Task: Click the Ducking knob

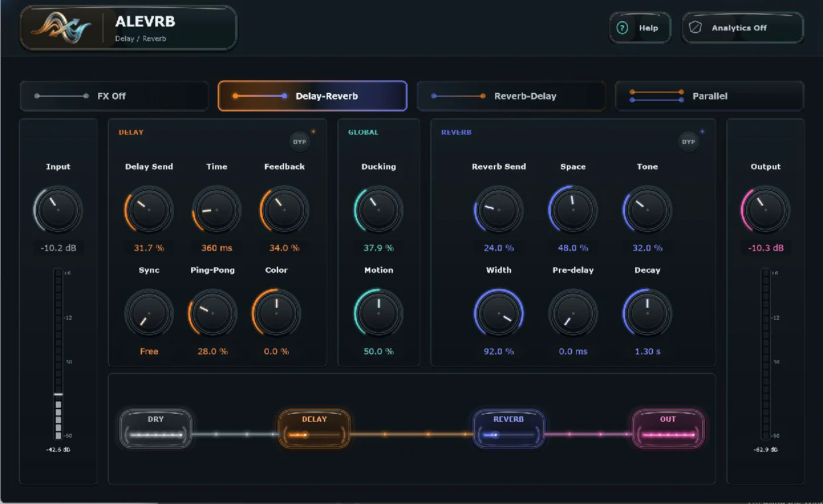Action: pyautogui.click(x=378, y=210)
